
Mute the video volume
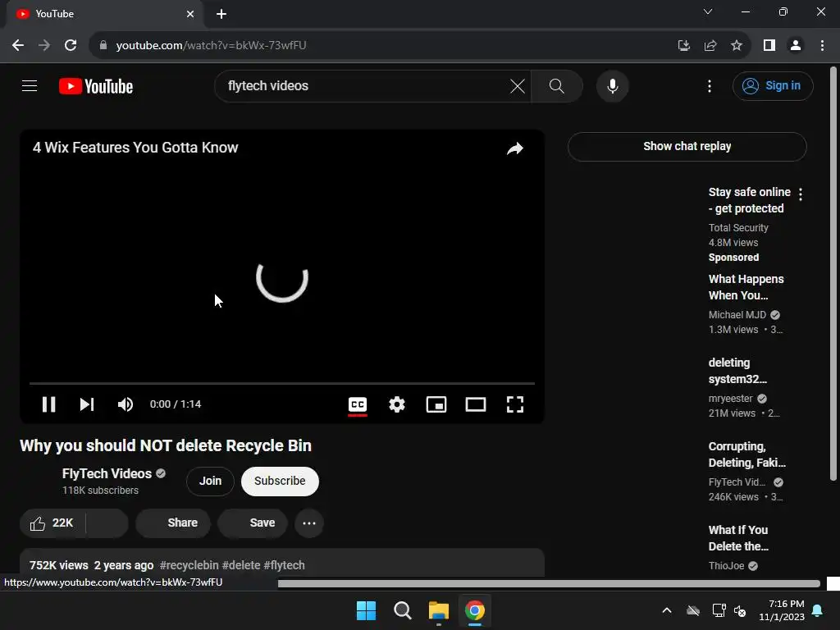tap(125, 404)
